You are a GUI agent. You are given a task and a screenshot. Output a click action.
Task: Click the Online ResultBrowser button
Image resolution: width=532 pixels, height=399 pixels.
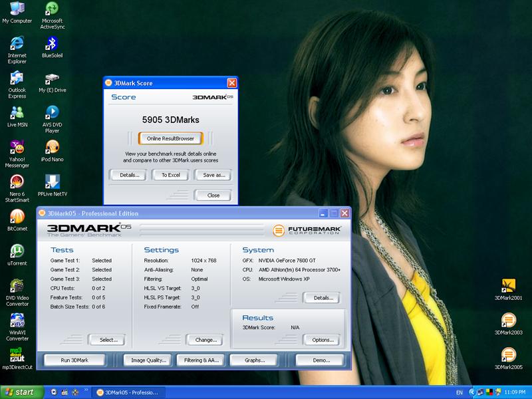(170, 138)
